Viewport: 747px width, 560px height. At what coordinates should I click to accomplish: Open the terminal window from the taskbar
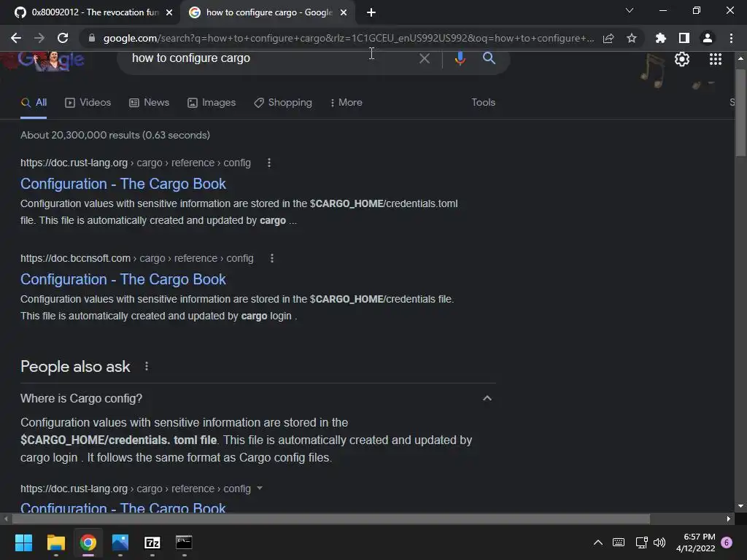(184, 542)
